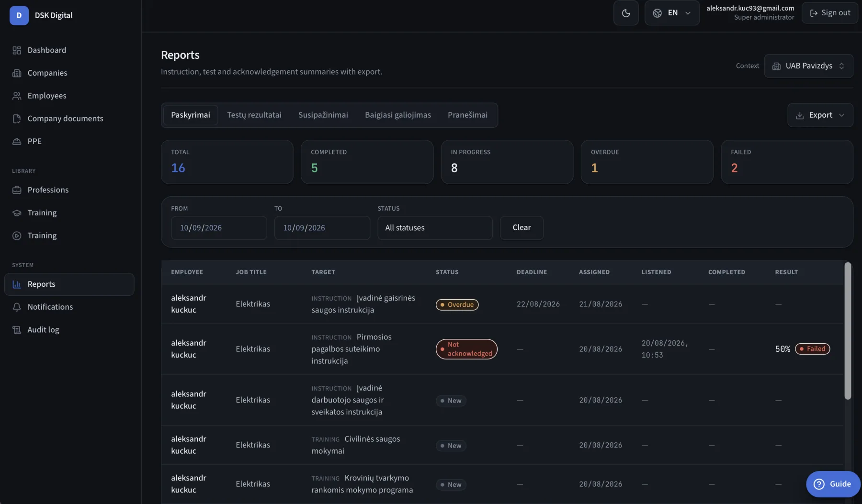Click the table vertical scrollbar thumb
This screenshot has width=862, height=504.
coord(848,331)
